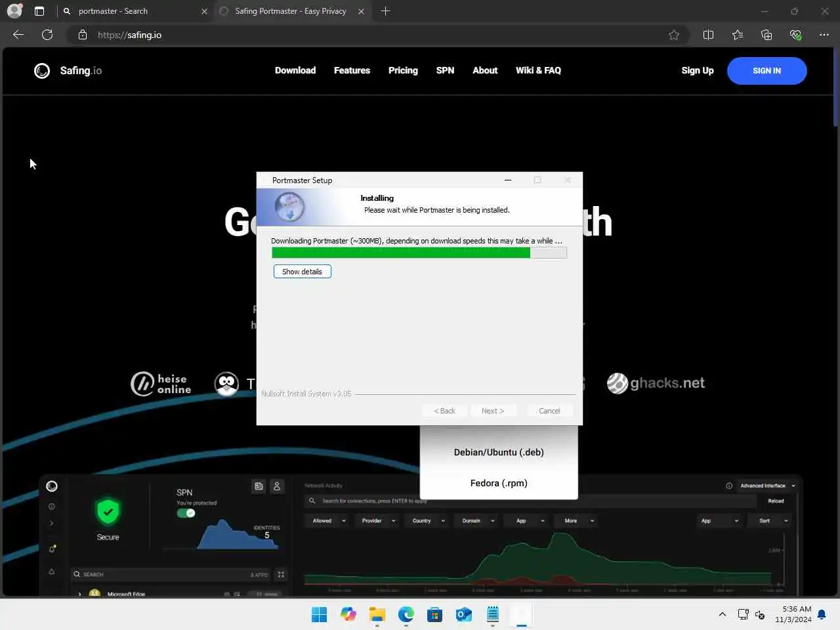The image size is (840, 630).
Task: Go to the Pricing page
Action: coord(403,70)
